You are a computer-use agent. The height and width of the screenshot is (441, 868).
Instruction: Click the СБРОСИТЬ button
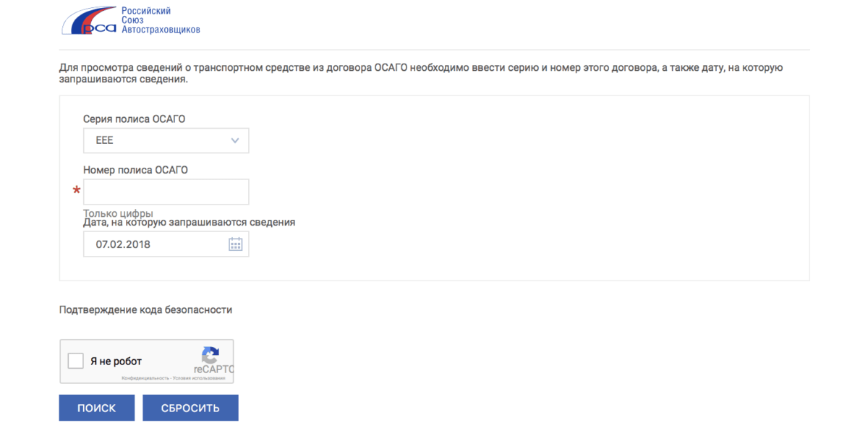point(190,408)
